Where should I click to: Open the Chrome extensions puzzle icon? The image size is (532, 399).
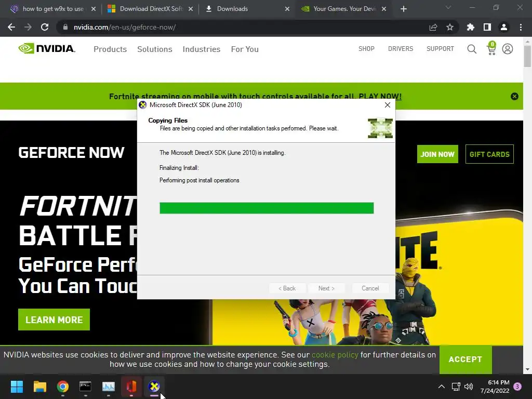click(471, 27)
